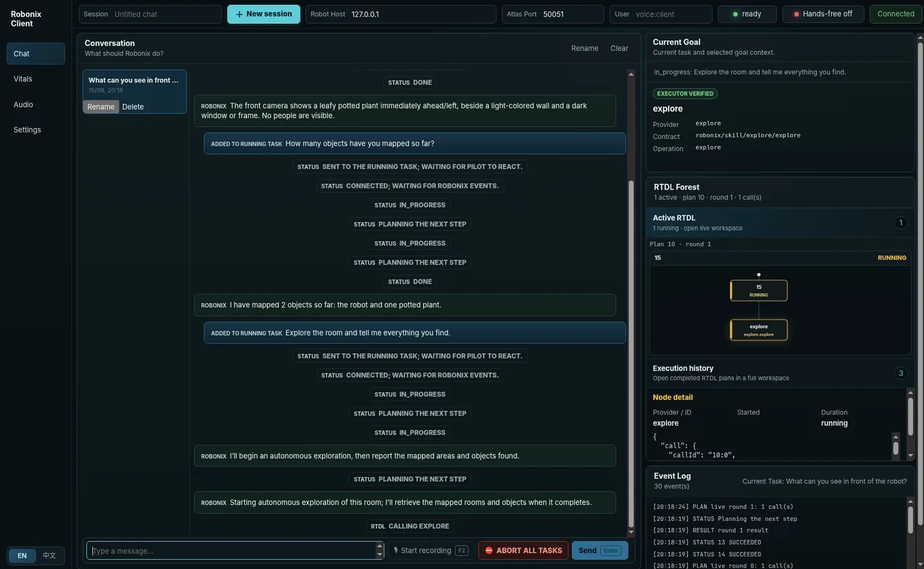Viewport: 924px width, 569px height.
Task: Click JSON detail scrollbar up arrow
Action: point(896,437)
